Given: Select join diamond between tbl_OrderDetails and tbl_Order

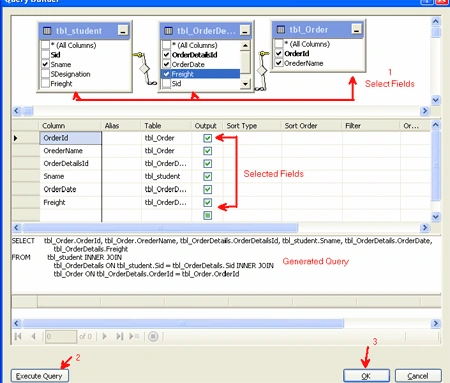Looking at the screenshot, I should 262,70.
